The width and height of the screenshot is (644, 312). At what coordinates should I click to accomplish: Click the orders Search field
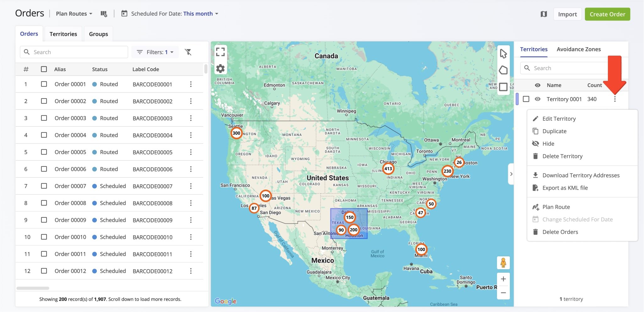[74, 52]
